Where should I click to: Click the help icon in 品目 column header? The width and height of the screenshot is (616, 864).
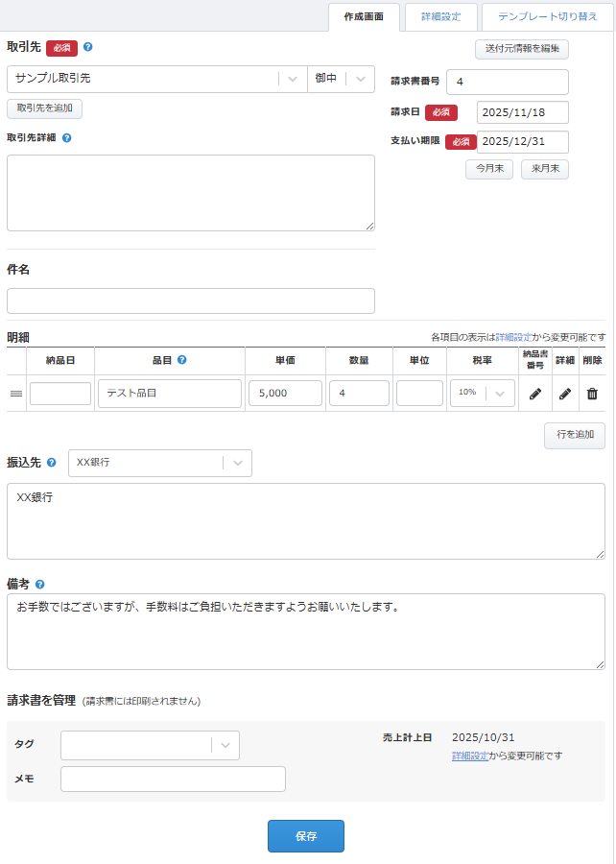point(181,361)
